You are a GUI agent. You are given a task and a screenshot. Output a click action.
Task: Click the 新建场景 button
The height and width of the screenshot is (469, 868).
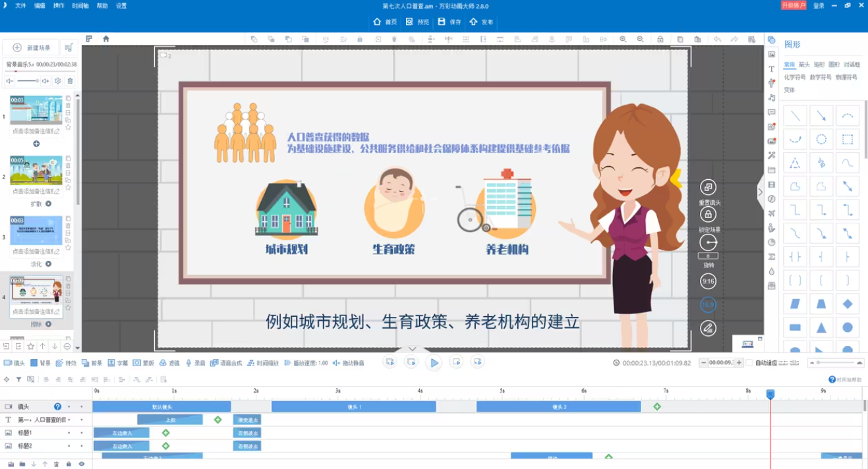(31, 48)
